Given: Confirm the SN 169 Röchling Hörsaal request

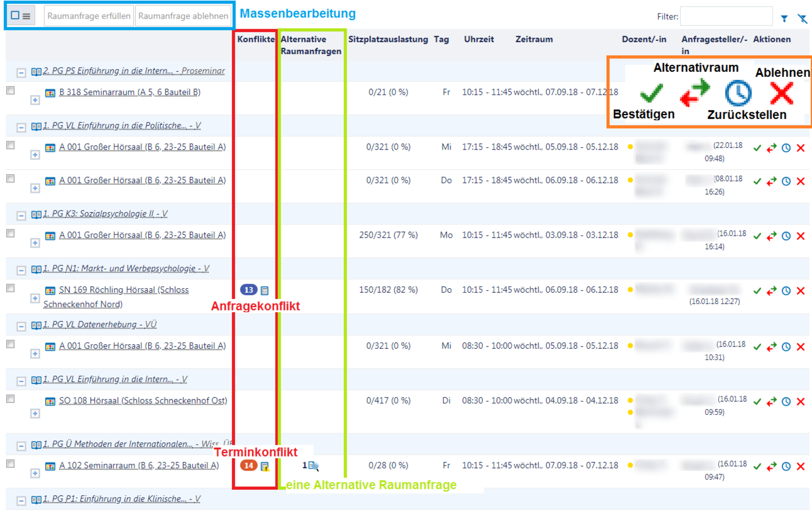Looking at the screenshot, I should [757, 291].
